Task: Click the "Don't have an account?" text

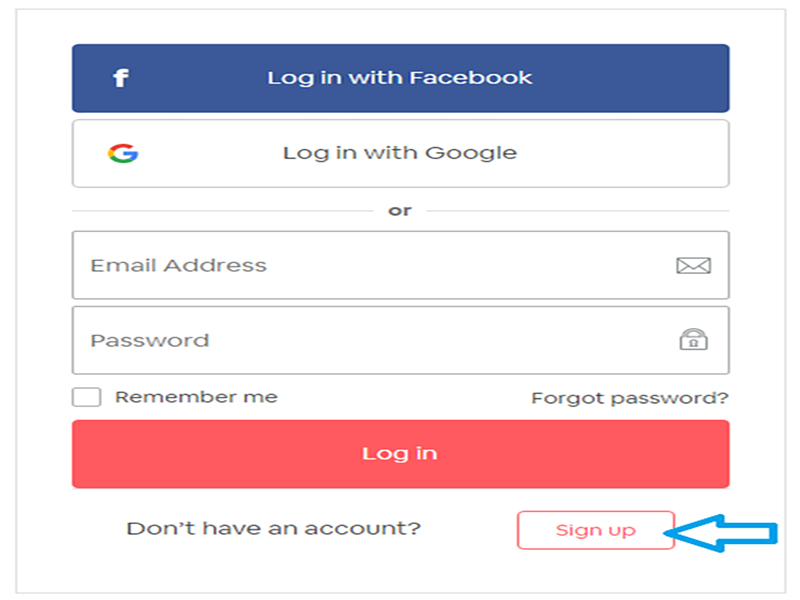Action: 273,528
